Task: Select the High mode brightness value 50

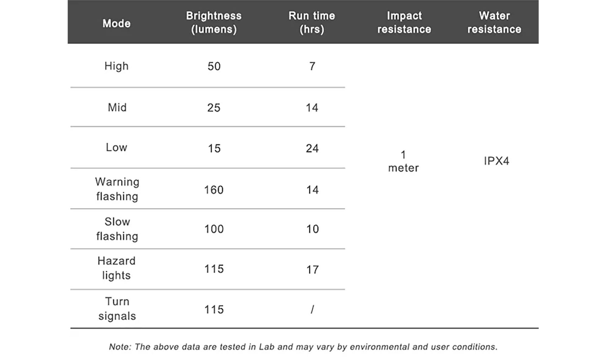Action: click(x=214, y=66)
